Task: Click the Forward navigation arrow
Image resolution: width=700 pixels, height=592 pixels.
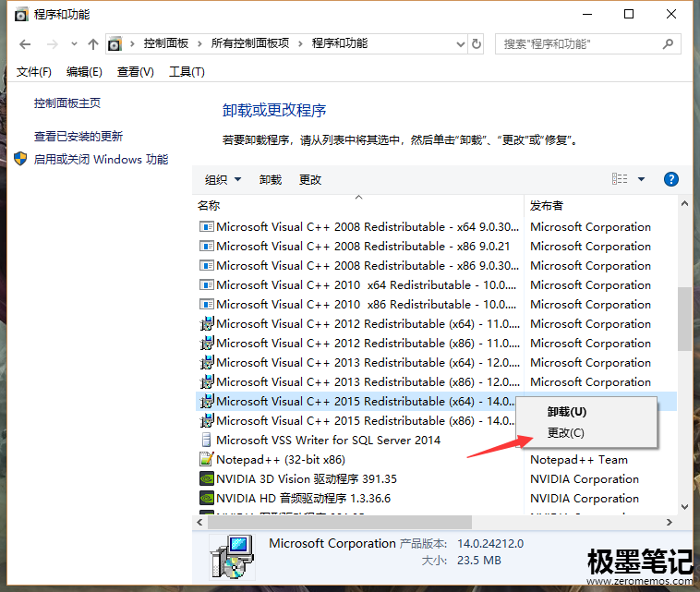Action: click(53, 44)
